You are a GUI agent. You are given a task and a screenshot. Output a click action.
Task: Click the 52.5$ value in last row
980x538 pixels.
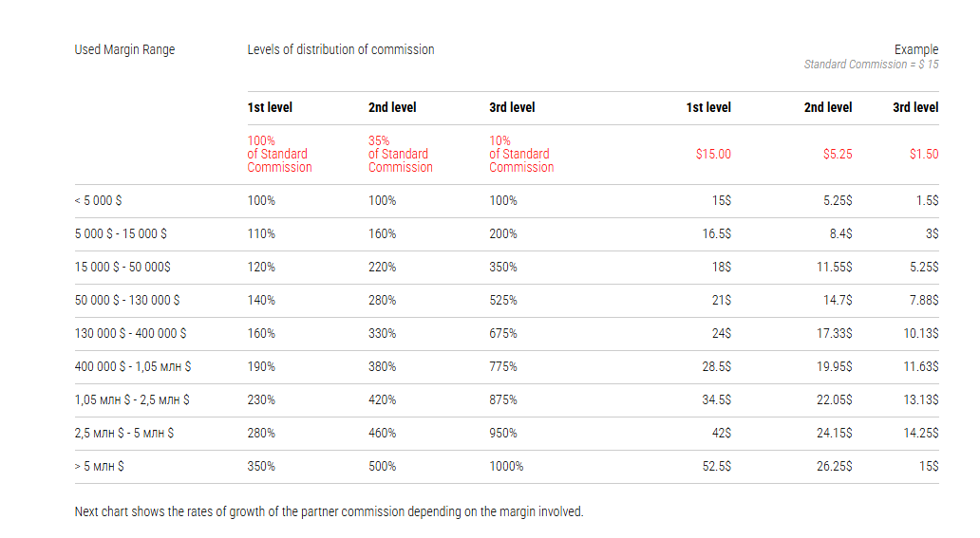click(x=716, y=467)
